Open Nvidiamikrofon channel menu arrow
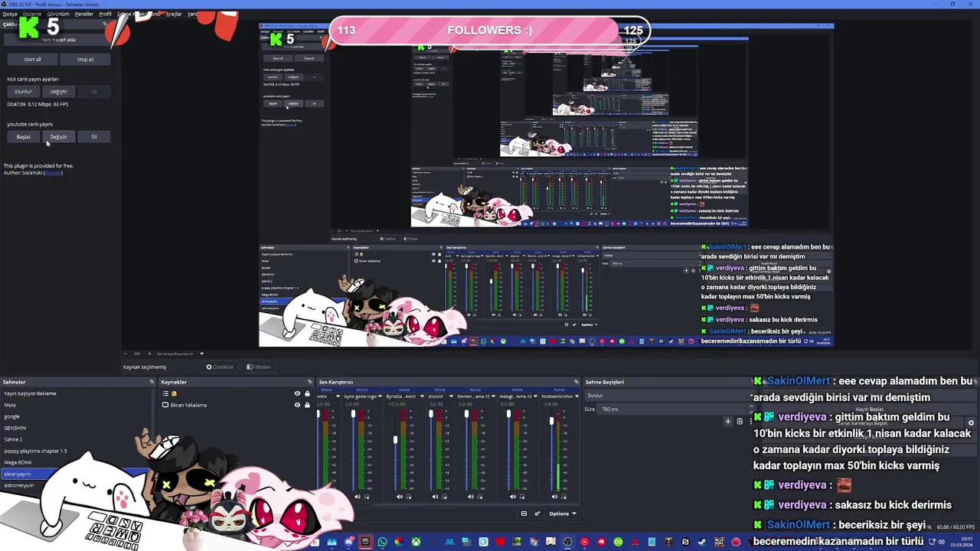 577,396
